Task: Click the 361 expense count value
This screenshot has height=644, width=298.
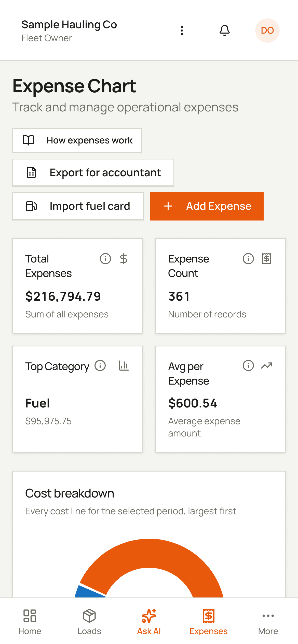Action: point(179,297)
